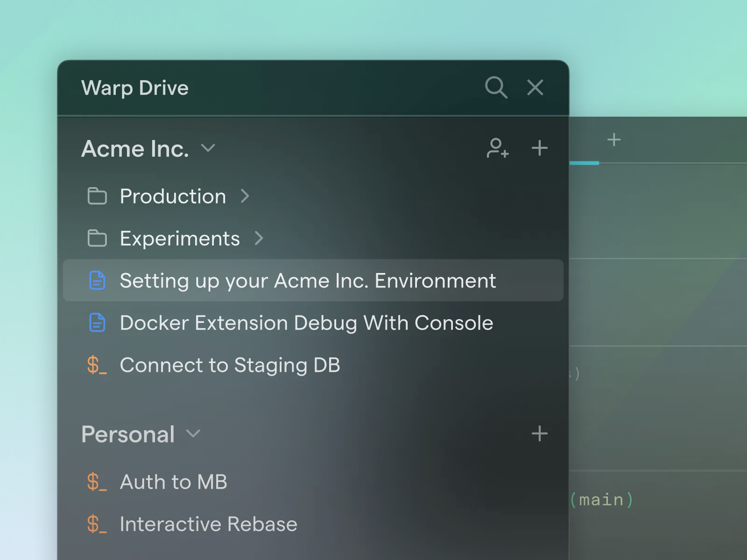The height and width of the screenshot is (560, 747).
Task: Expand the Production folder
Action: (246, 196)
